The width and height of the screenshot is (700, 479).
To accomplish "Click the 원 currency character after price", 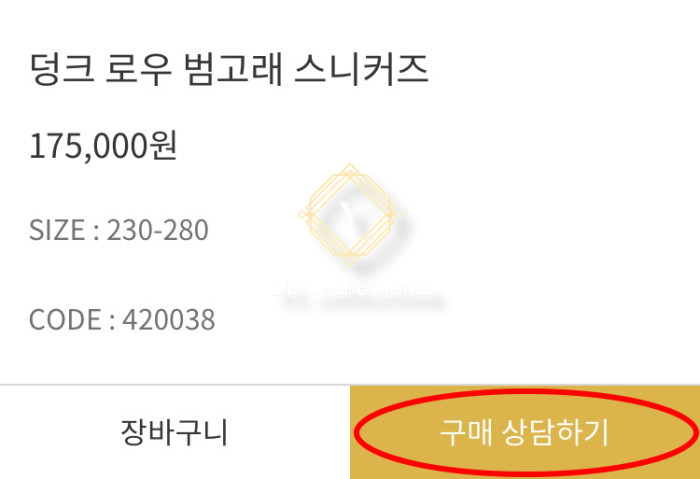I will [x=164, y=146].
